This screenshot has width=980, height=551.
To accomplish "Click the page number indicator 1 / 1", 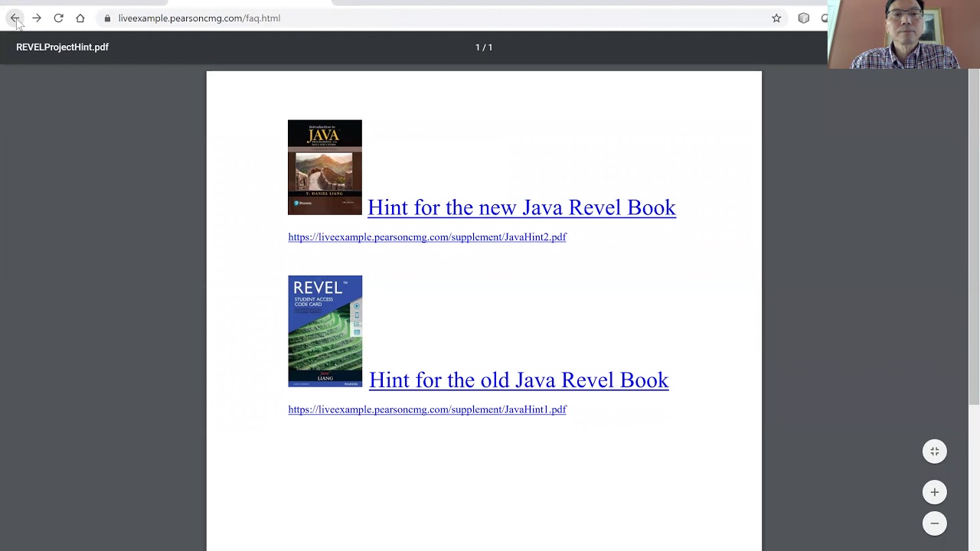I will 484,47.
